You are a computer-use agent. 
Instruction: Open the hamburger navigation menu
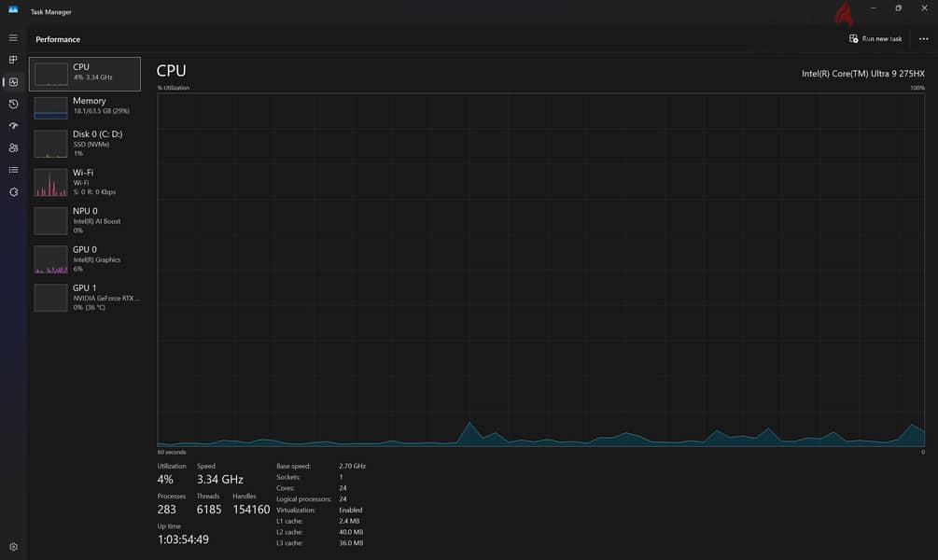13,37
